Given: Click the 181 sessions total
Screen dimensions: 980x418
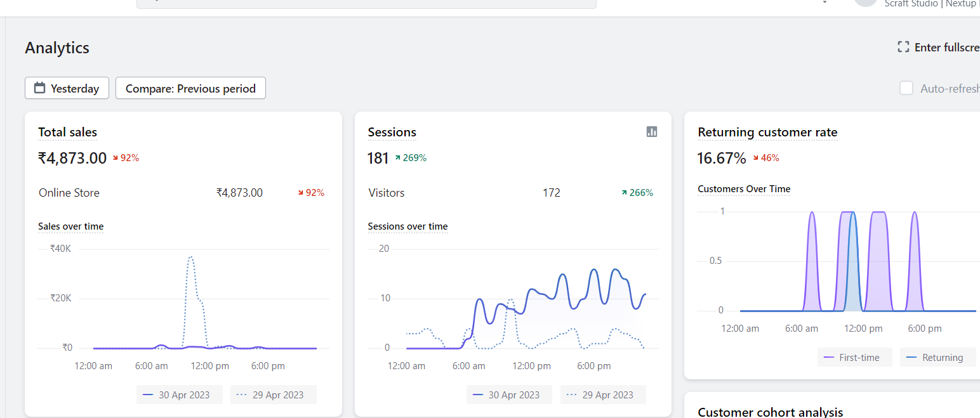Looking at the screenshot, I should click(x=378, y=158).
